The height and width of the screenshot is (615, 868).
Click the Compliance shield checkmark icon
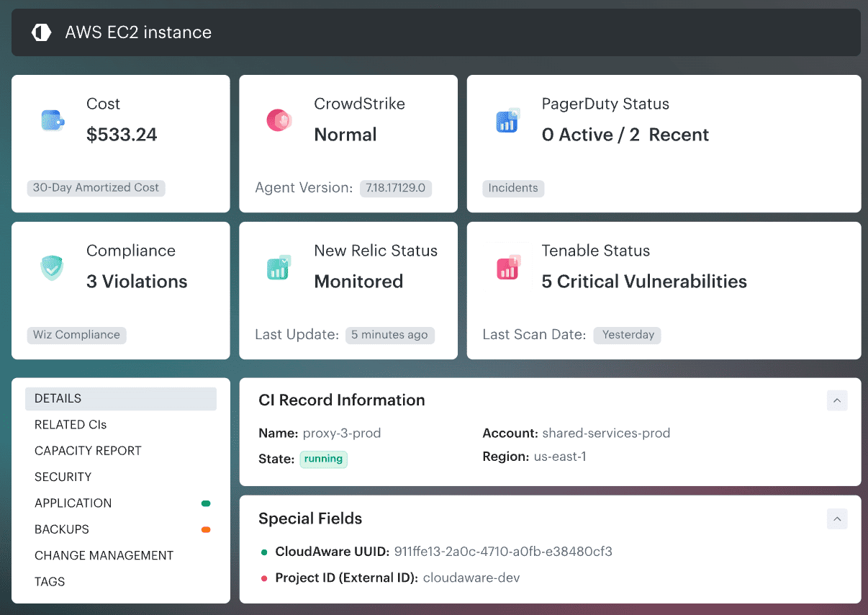[x=52, y=268]
